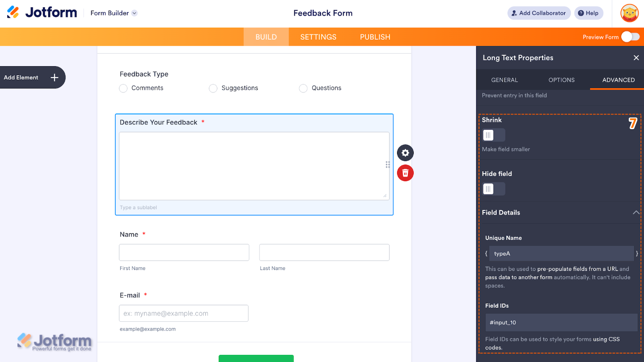Click the Field IDs #input_10 box
The width and height of the screenshot is (644, 362).
561,322
